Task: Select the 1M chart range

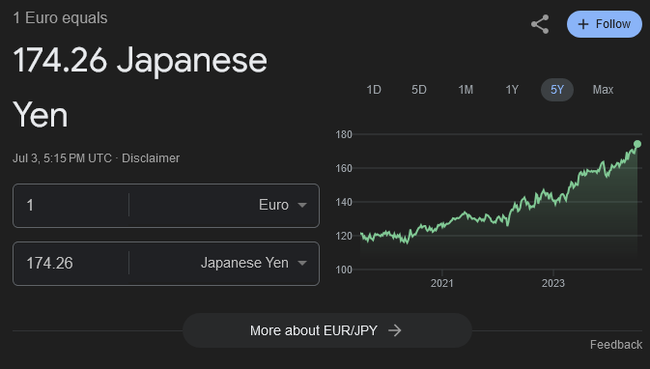Action: point(466,90)
